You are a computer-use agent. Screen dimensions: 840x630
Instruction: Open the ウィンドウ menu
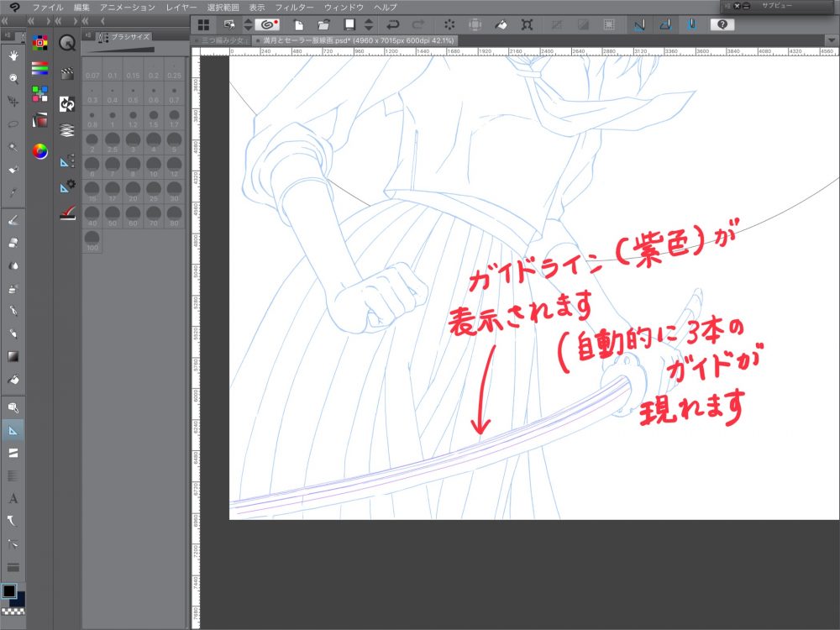(344, 8)
